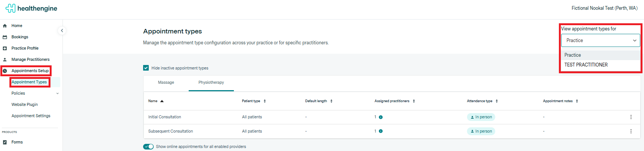Click the Practice Profile icon

tap(5, 48)
